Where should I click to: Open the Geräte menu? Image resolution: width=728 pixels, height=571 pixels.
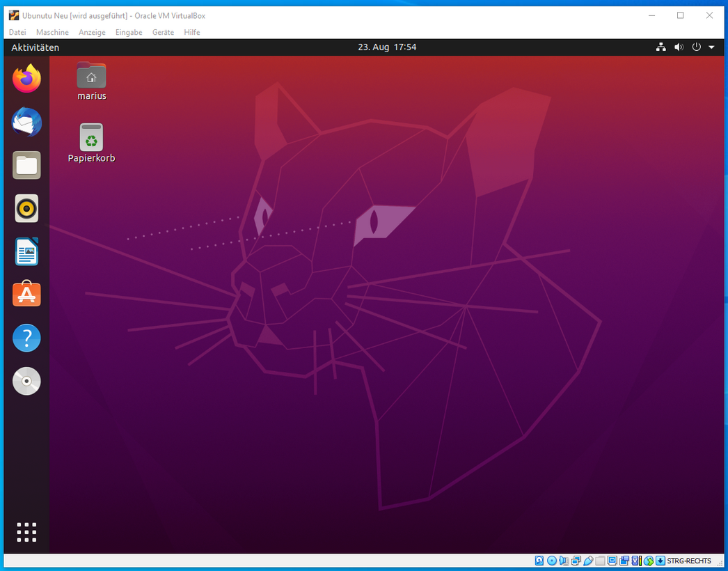click(x=163, y=32)
